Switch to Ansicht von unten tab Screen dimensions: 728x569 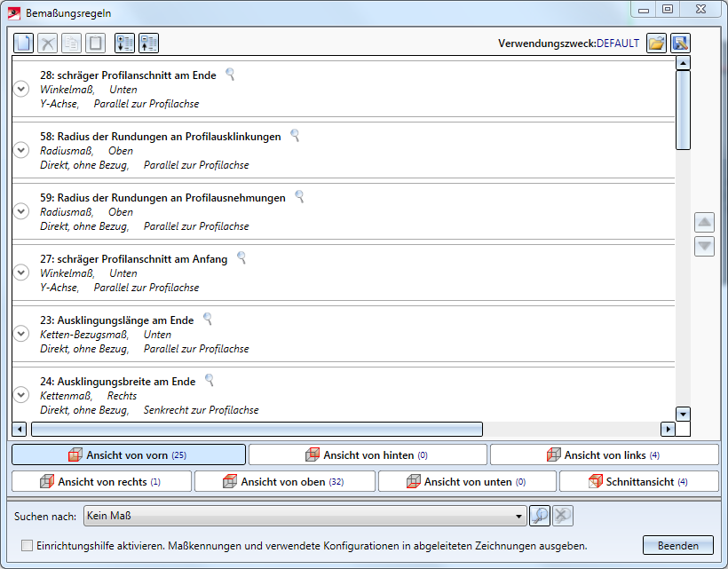tap(467, 482)
